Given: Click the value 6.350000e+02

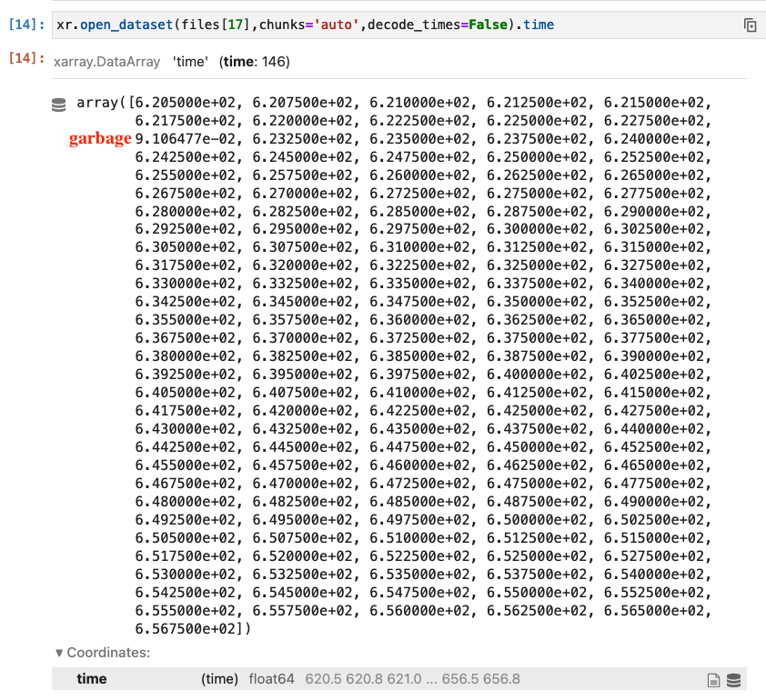Looking at the screenshot, I should click(x=537, y=302).
